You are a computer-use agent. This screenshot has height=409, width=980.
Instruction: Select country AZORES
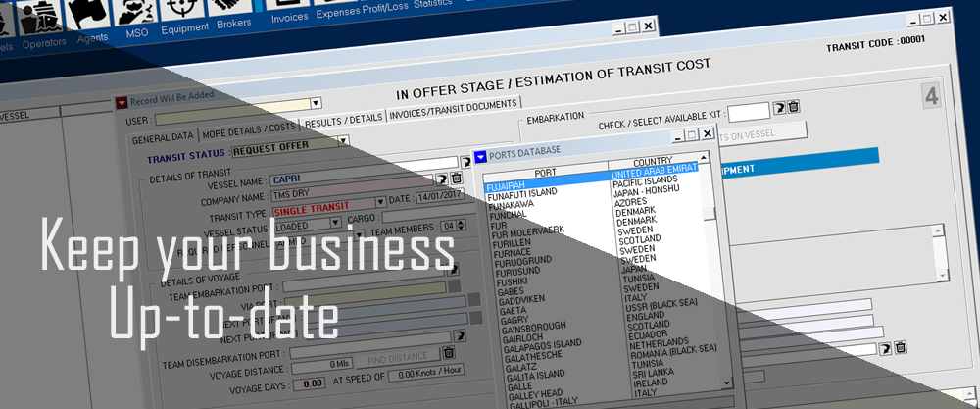click(x=630, y=204)
